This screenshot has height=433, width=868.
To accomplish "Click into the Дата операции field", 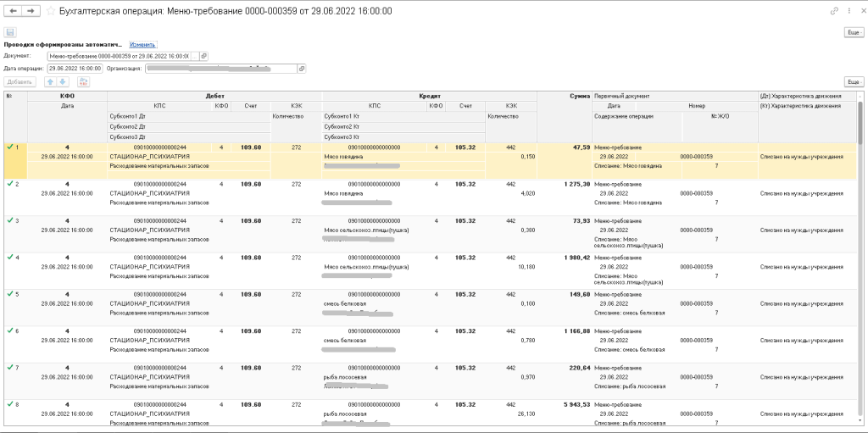I will click(x=75, y=69).
